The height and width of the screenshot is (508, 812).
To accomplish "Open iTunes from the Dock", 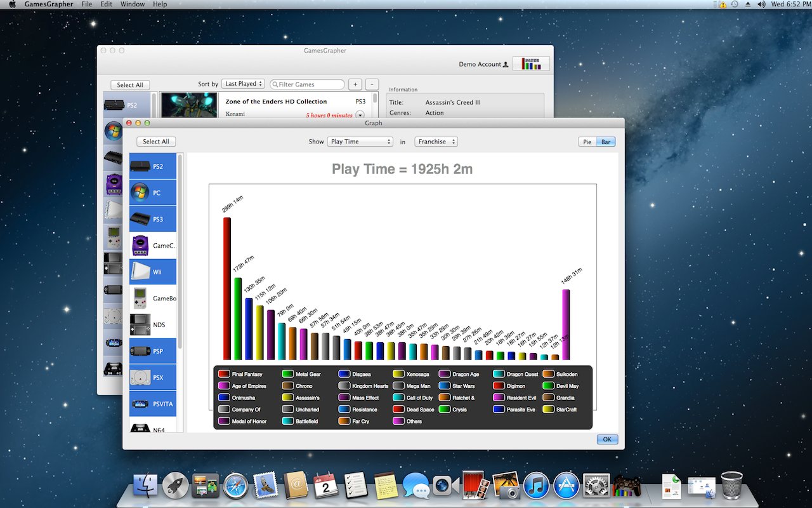I will coord(536,486).
